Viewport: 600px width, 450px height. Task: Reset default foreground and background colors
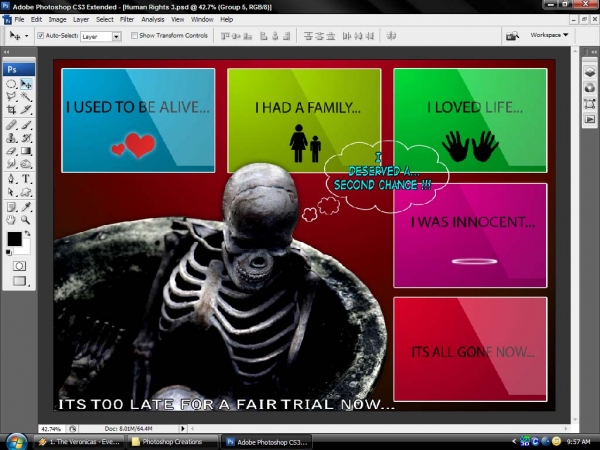click(9, 252)
